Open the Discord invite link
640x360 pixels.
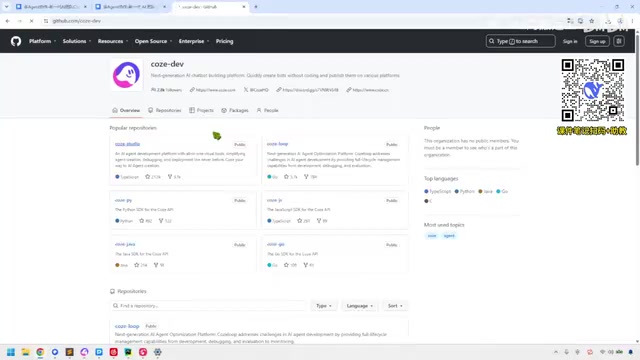click(x=307, y=90)
